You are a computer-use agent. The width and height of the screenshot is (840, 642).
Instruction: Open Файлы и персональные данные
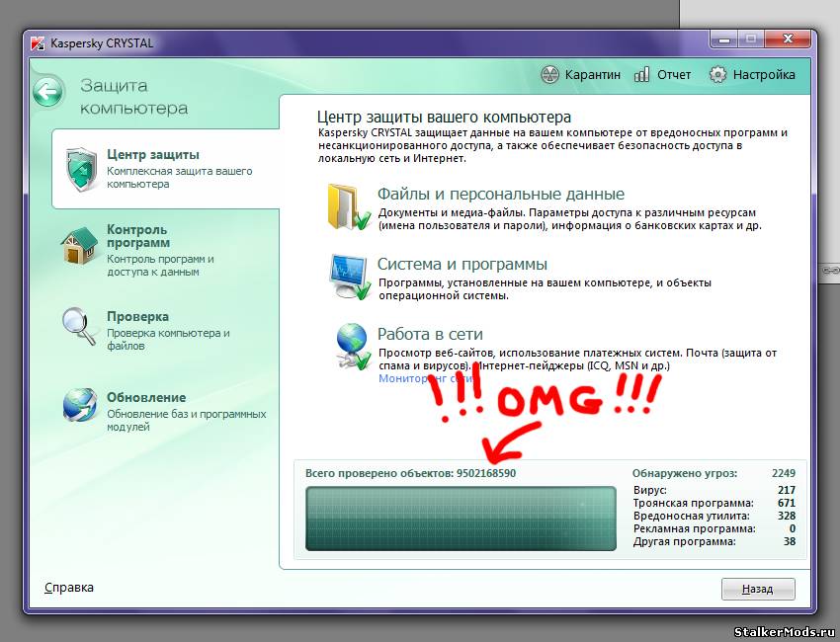(501, 194)
